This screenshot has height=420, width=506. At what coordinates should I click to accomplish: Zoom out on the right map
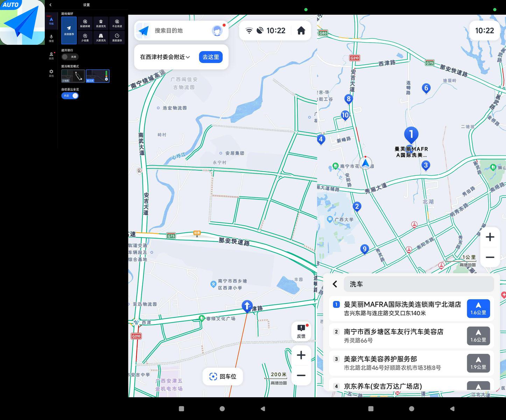(x=490, y=257)
